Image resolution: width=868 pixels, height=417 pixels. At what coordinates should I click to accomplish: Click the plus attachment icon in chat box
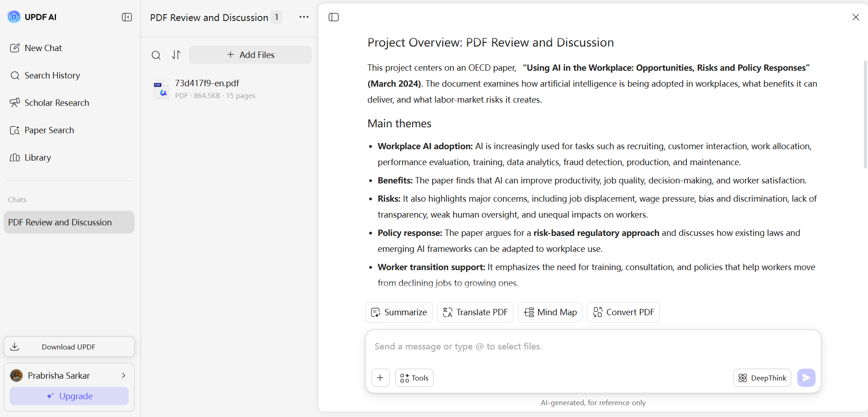pyautogui.click(x=380, y=378)
